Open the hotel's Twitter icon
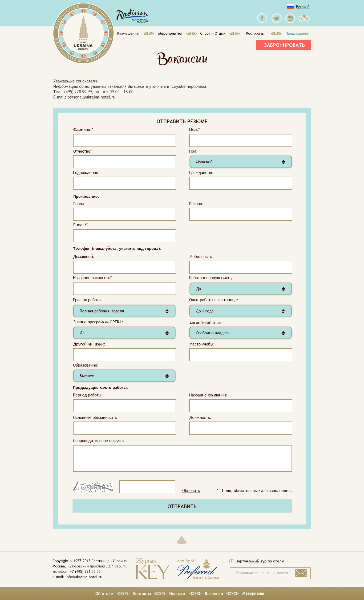The image size is (364, 600). pos(276,18)
